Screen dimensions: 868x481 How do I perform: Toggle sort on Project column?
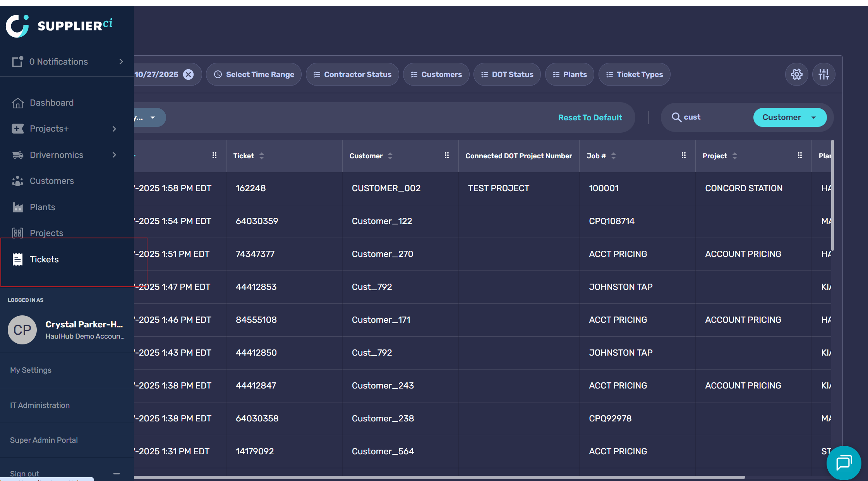click(x=734, y=156)
